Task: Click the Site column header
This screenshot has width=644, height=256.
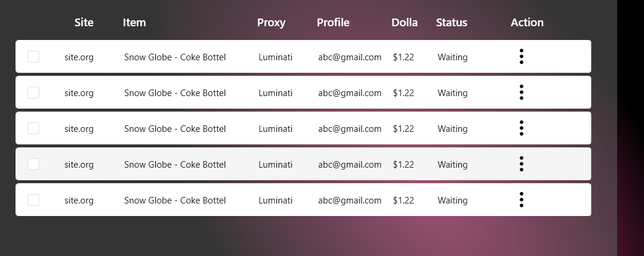Action: pos(84,23)
